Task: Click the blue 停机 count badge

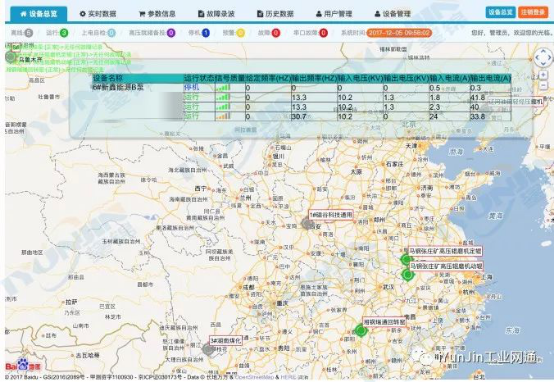Action: point(205,33)
